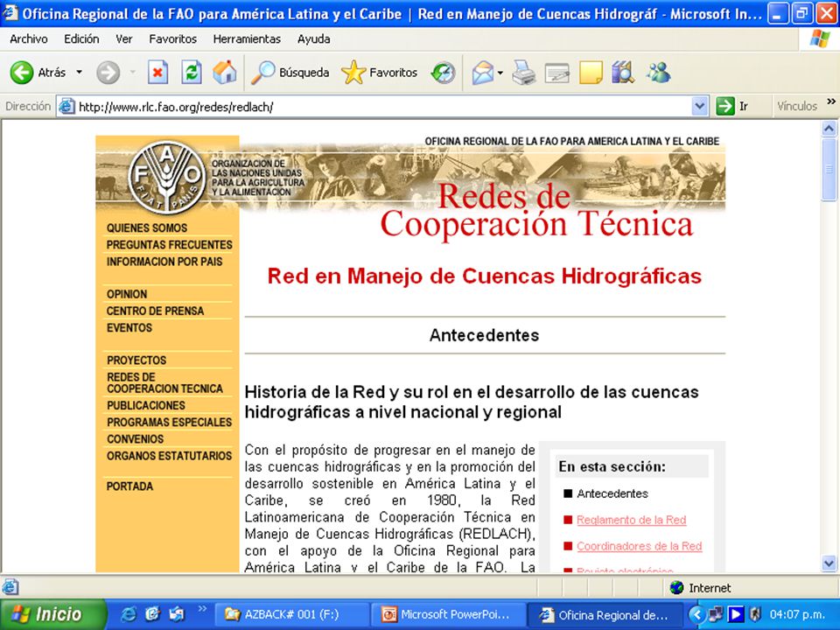Select Antecedentes in En esta sección
840x630 pixels.
[x=612, y=493]
